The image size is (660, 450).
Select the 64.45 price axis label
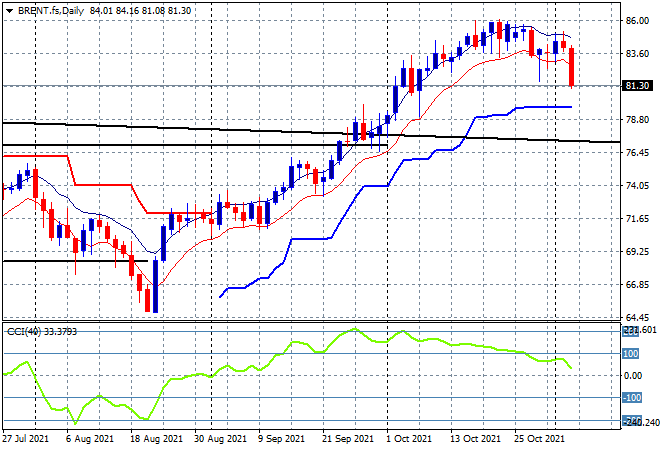(637, 317)
